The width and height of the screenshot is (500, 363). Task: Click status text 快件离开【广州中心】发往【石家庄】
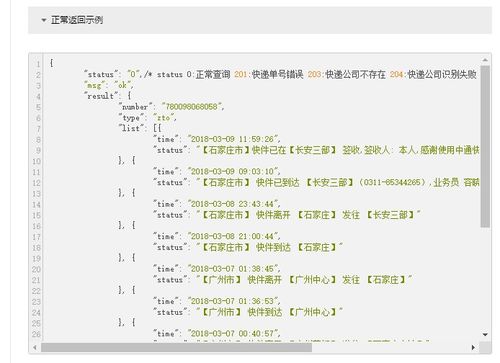click(327, 280)
